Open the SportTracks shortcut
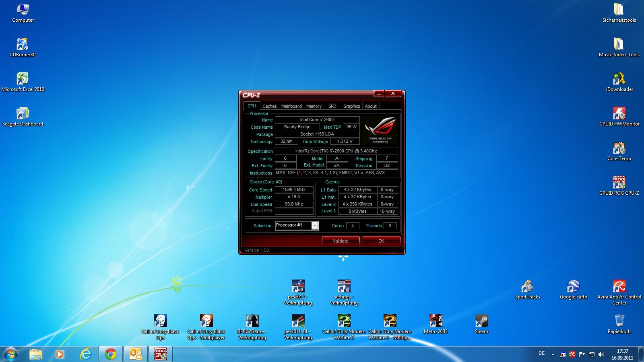644x362 pixels. point(527,290)
